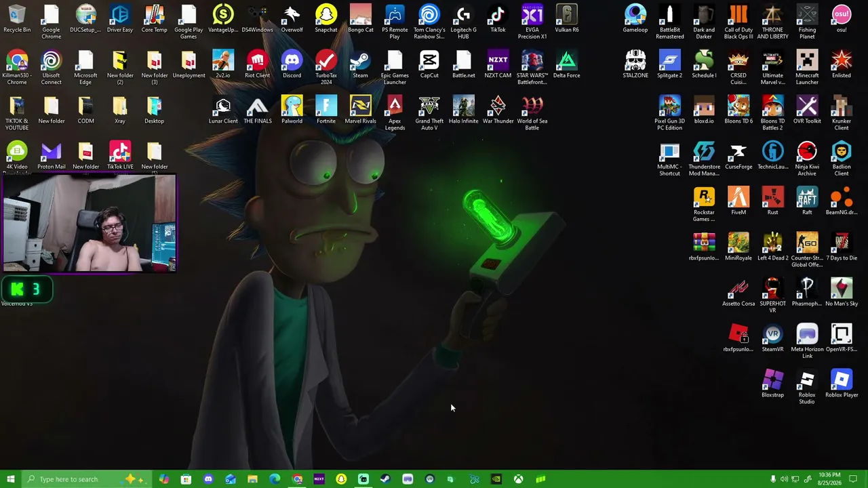Select the BeamNG.drive icon

[841, 201]
